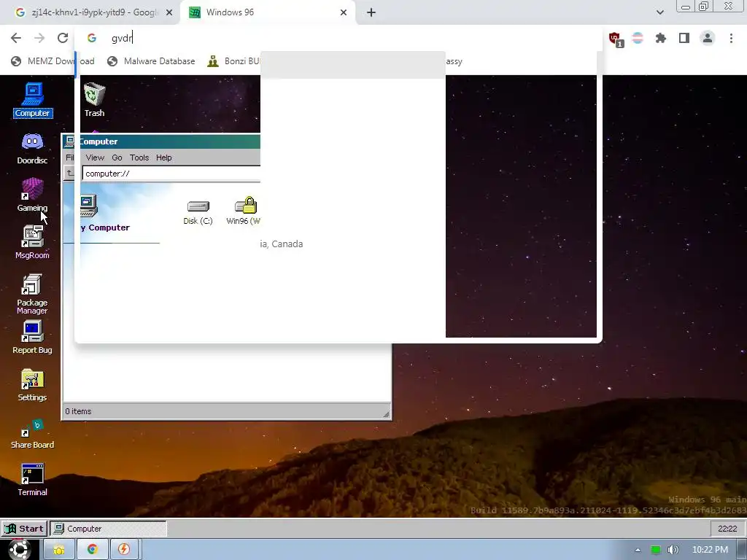Viewport: 747px width, 560px height.
Task: Open the browser Extensions puzzle icon
Action: (660, 38)
